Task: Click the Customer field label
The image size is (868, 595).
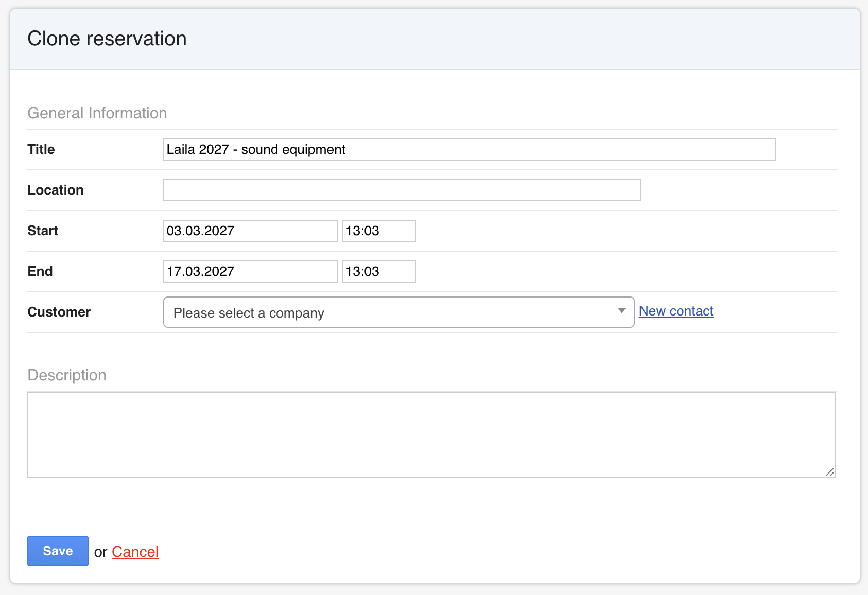Action: (59, 312)
